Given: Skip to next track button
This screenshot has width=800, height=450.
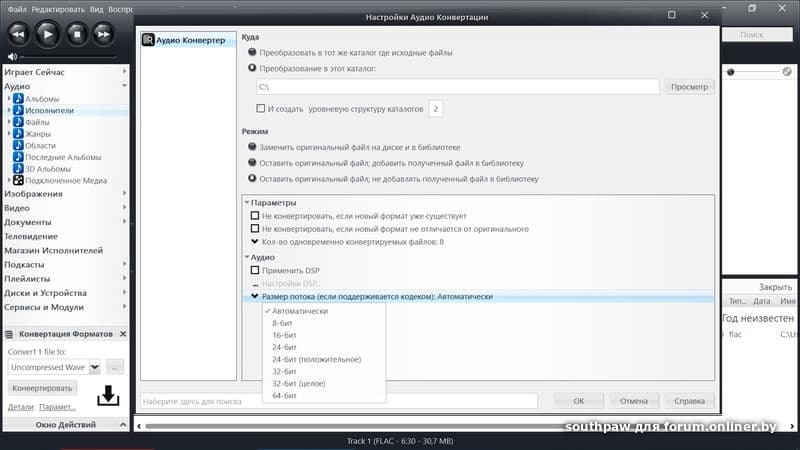Looking at the screenshot, I should pos(104,34).
